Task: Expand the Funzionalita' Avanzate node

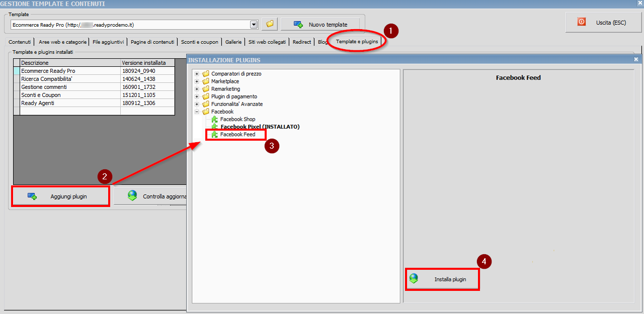Action: (x=197, y=104)
